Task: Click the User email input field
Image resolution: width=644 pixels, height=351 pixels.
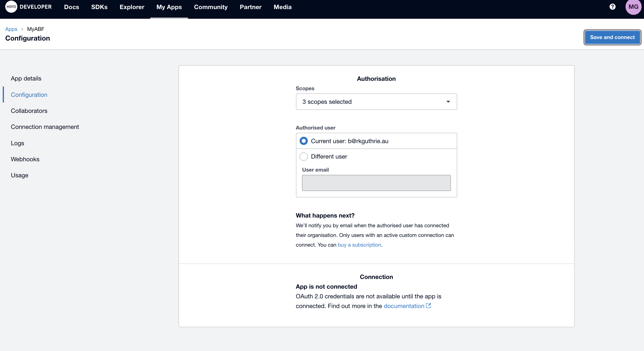Action: (x=376, y=183)
